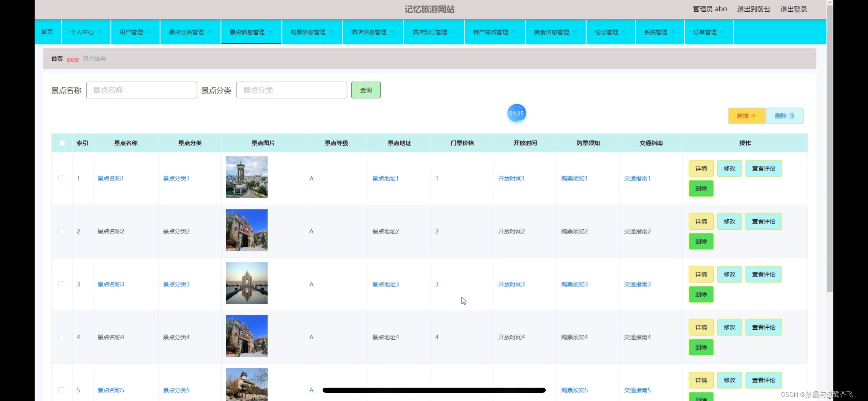Open the 订单管理 menu
868x401 pixels.
(709, 32)
